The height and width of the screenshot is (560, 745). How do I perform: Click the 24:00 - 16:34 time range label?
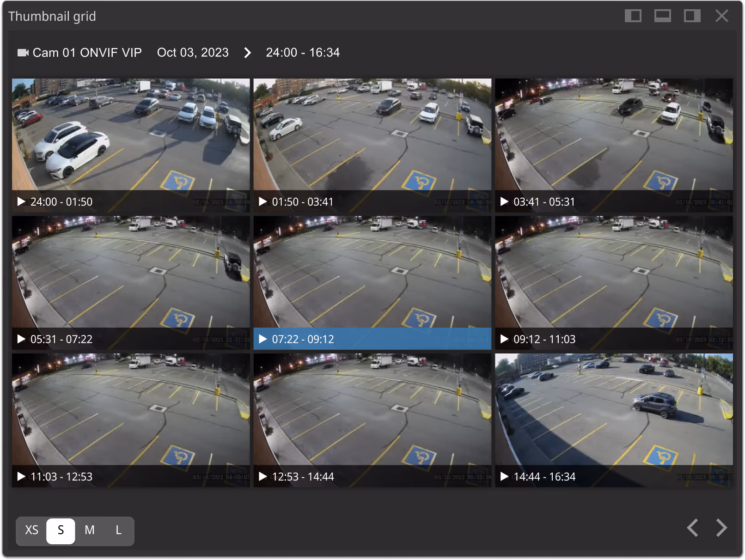302,52
